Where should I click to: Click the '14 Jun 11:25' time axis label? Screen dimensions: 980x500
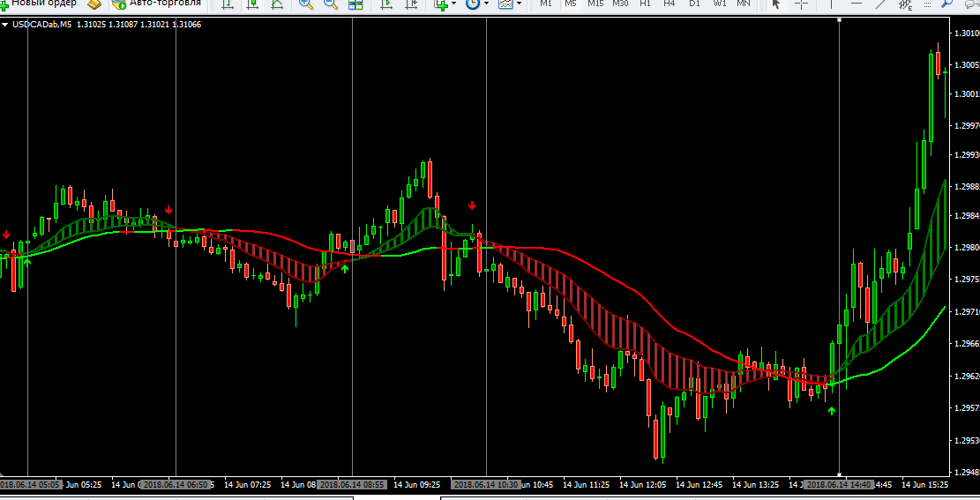587,484
